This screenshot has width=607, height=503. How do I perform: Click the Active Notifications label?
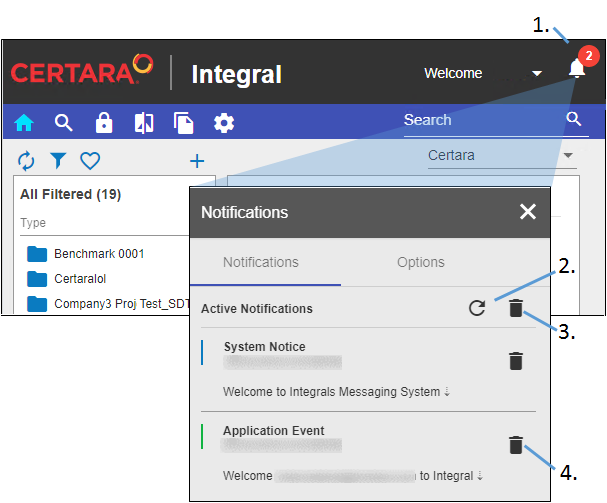coord(257,309)
